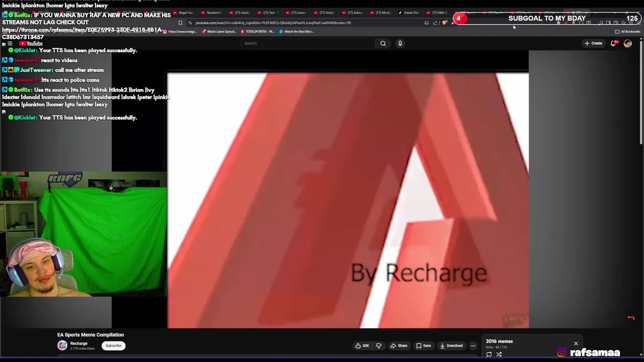Dislike the video
644x362 pixels.
coord(379,345)
